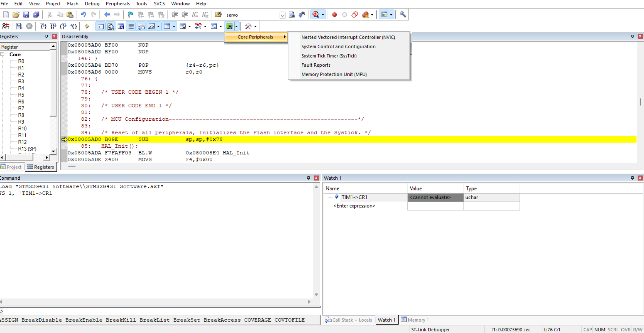The height and width of the screenshot is (333, 644).
Task: Open Configuration using the wrench icon
Action: (x=403, y=15)
